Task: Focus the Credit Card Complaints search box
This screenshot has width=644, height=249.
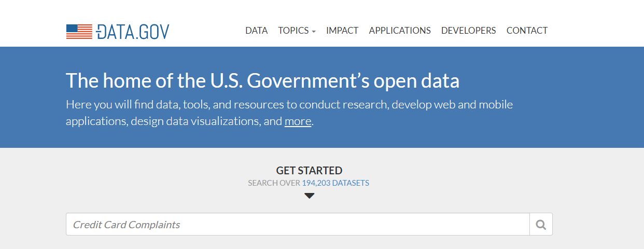Action: (x=297, y=225)
